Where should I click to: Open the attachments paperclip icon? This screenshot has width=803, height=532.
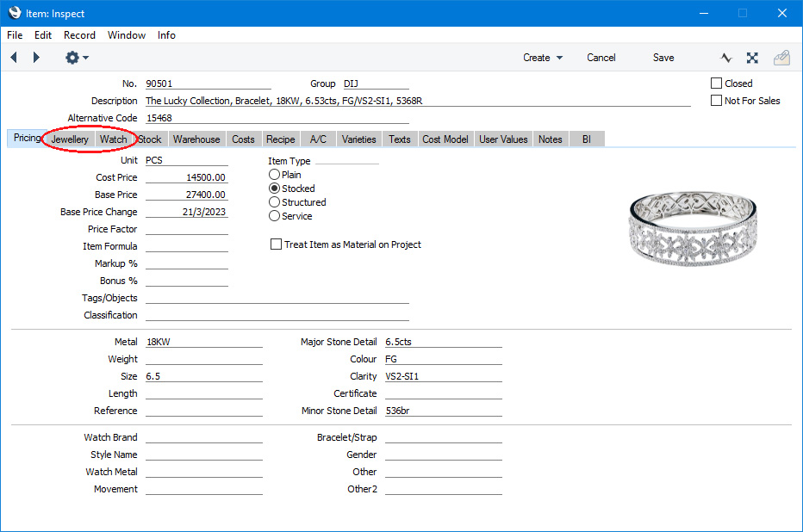tap(781, 58)
